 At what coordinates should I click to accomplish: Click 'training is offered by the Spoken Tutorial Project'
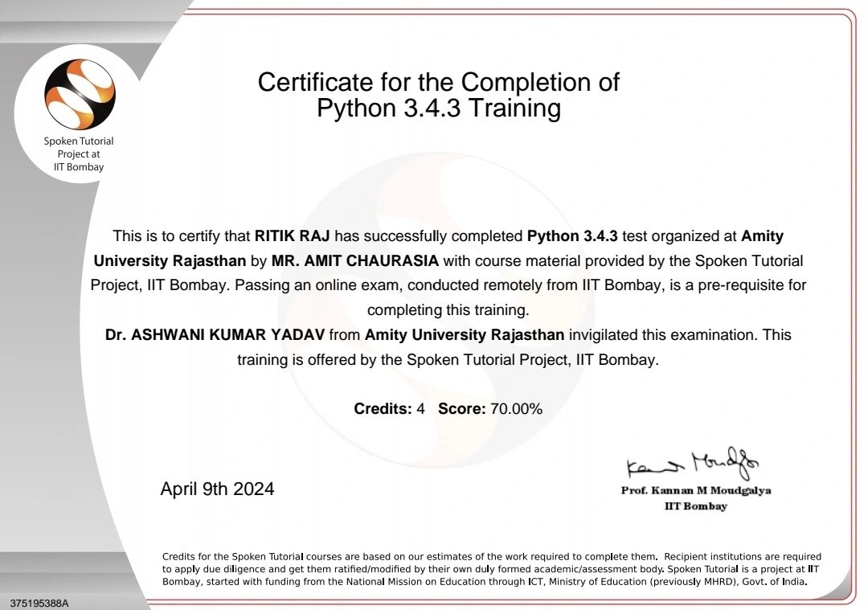click(402, 360)
